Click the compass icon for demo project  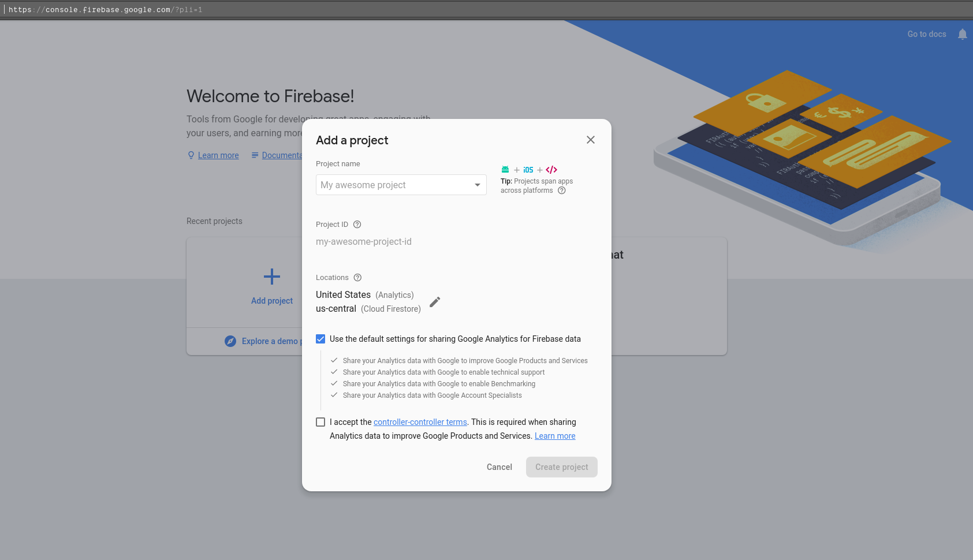coord(230,341)
